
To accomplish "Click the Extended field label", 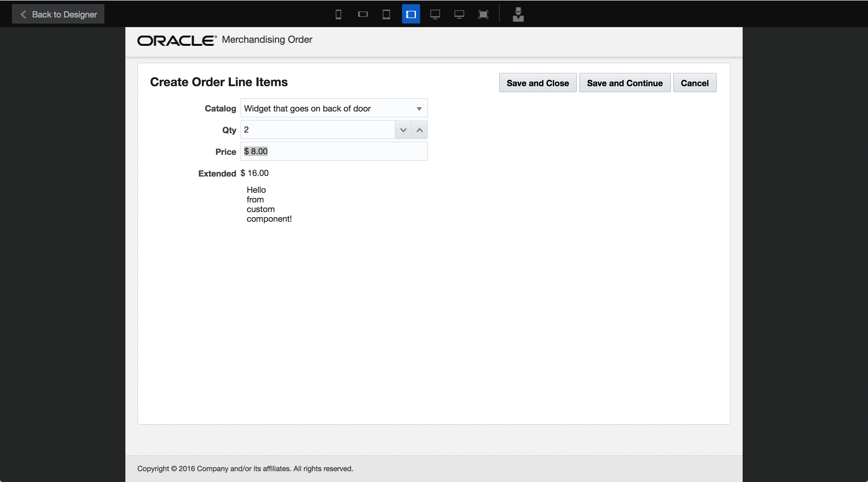I will (x=217, y=174).
